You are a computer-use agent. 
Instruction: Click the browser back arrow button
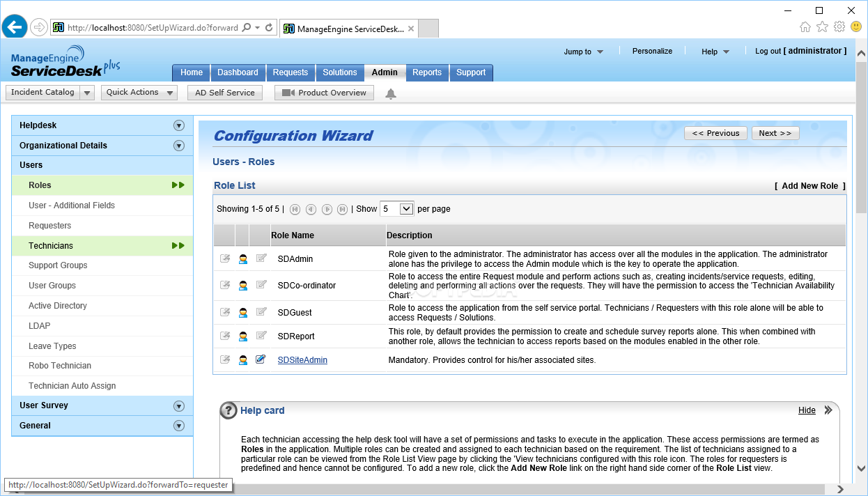pos(14,27)
